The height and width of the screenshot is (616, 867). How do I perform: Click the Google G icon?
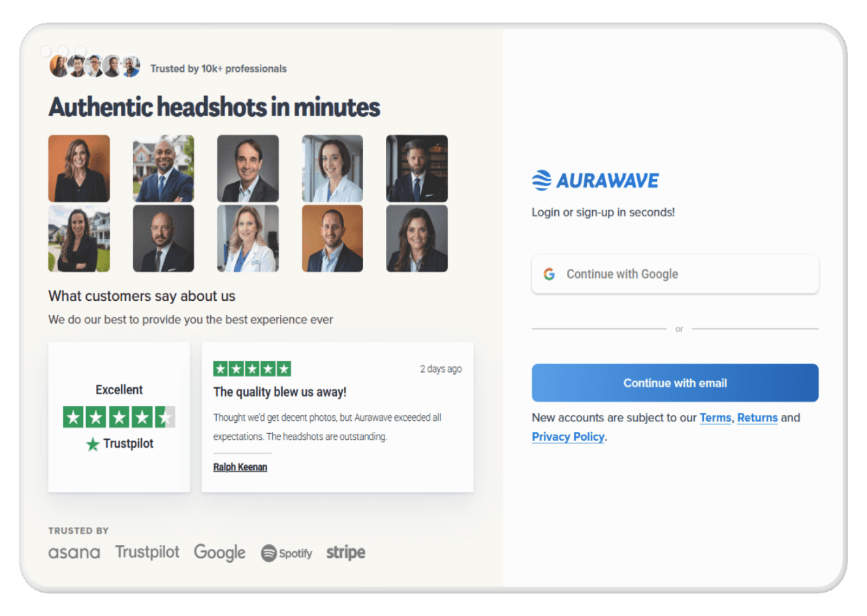click(550, 274)
